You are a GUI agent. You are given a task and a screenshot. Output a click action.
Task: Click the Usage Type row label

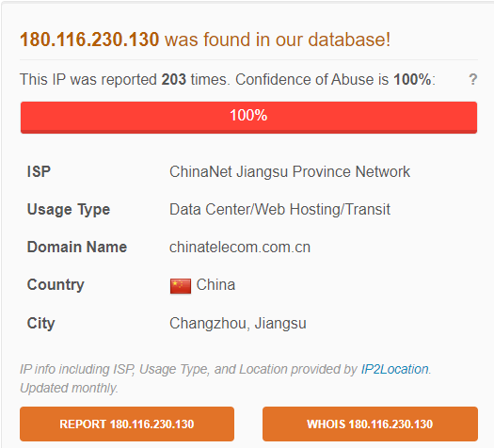[69, 210]
